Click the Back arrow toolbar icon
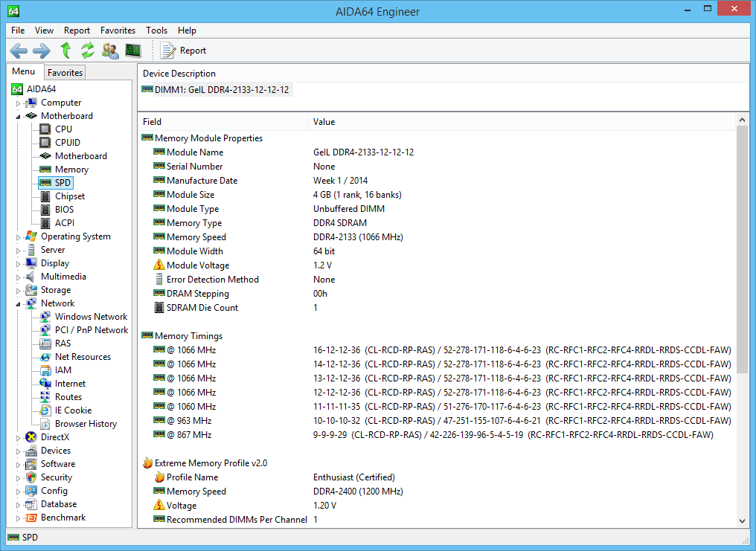Screen dimensions: 756x551 pos(19,51)
